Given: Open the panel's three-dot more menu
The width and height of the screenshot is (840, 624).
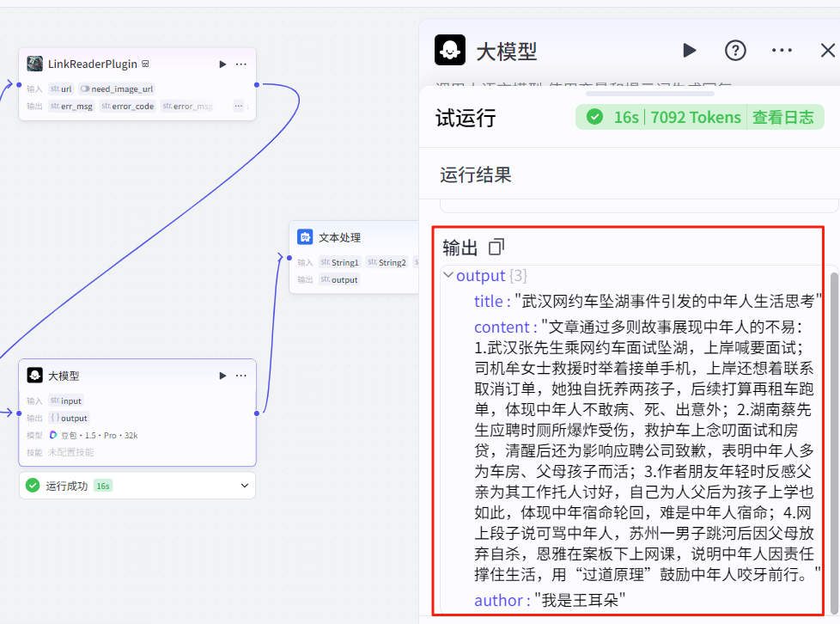Looking at the screenshot, I should pos(782,51).
